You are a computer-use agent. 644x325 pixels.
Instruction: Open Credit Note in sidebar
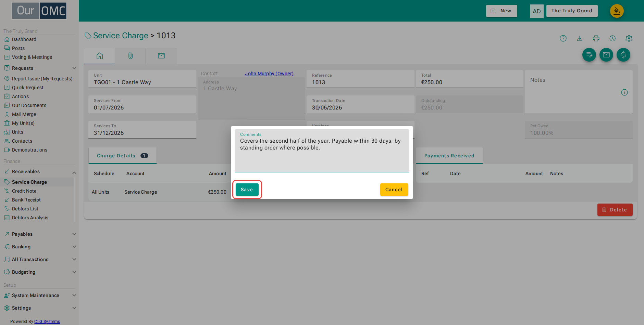tap(24, 191)
